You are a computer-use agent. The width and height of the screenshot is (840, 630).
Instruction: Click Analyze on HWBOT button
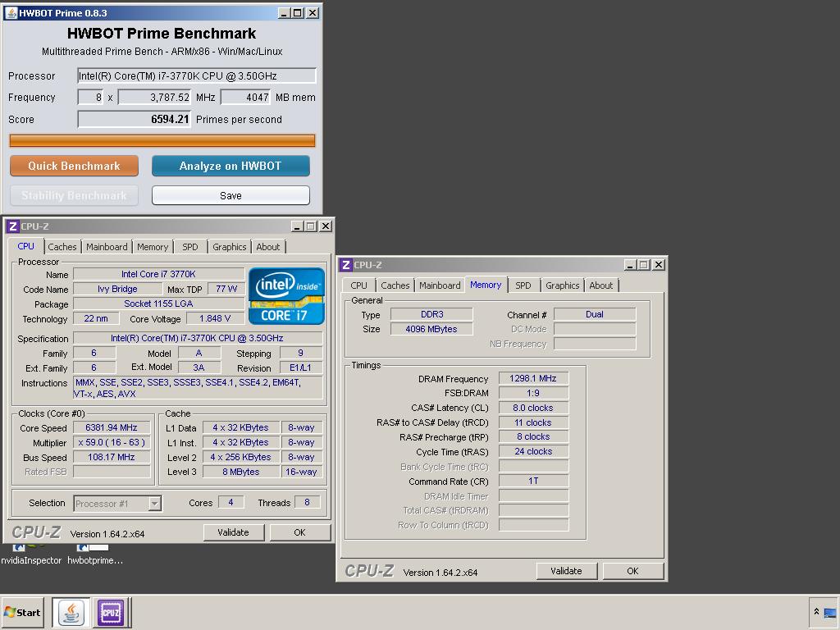point(231,166)
